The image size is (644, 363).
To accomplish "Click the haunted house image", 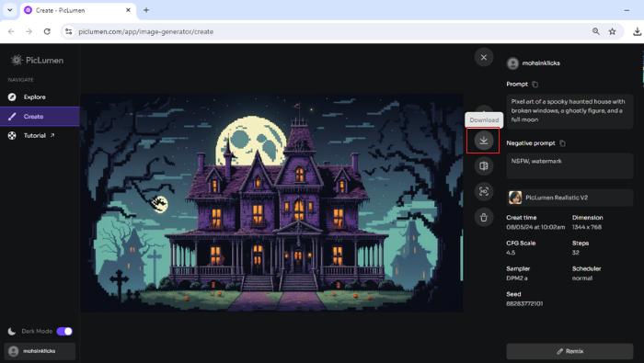I will [272, 203].
